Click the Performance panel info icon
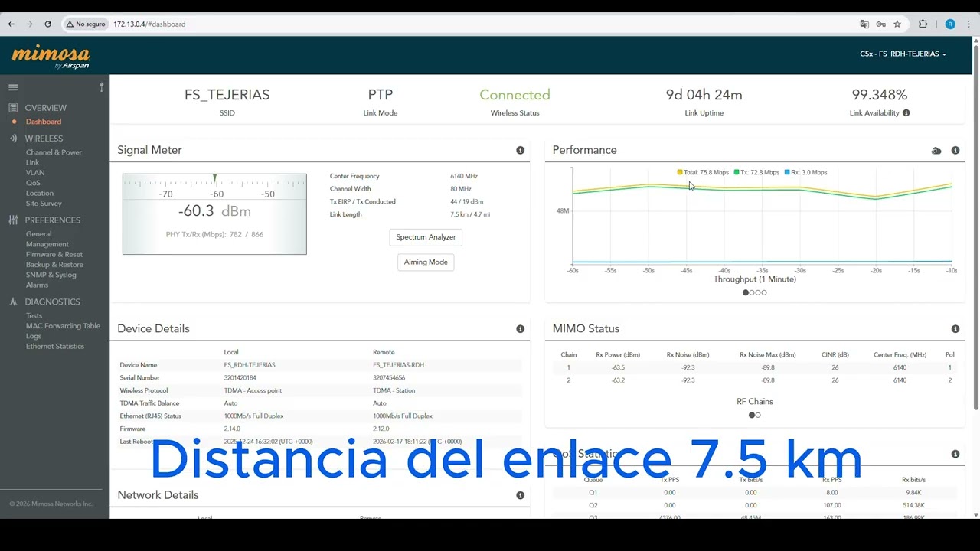 click(955, 150)
